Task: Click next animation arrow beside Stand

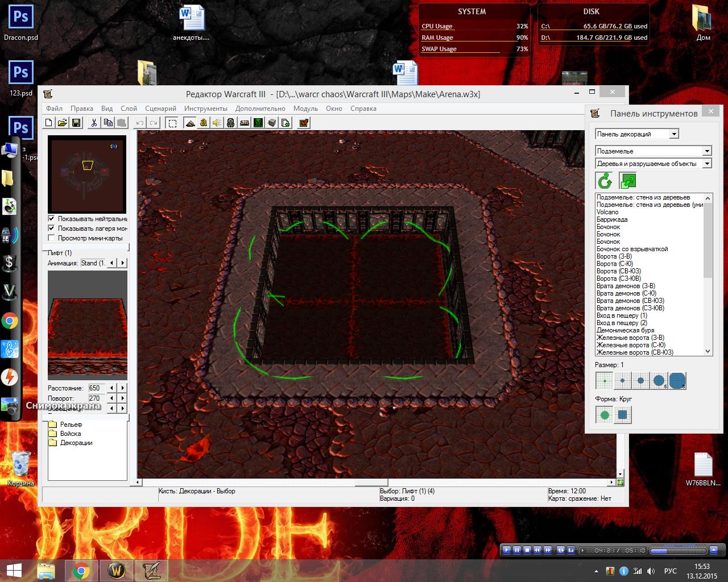Action: (123, 263)
